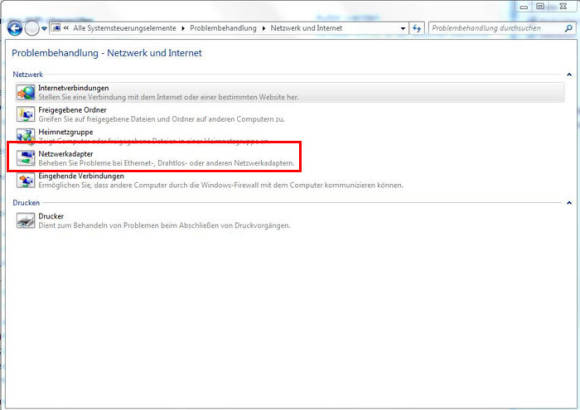Open the Heimnetzgruppe link
580x410 pixels.
[65, 132]
